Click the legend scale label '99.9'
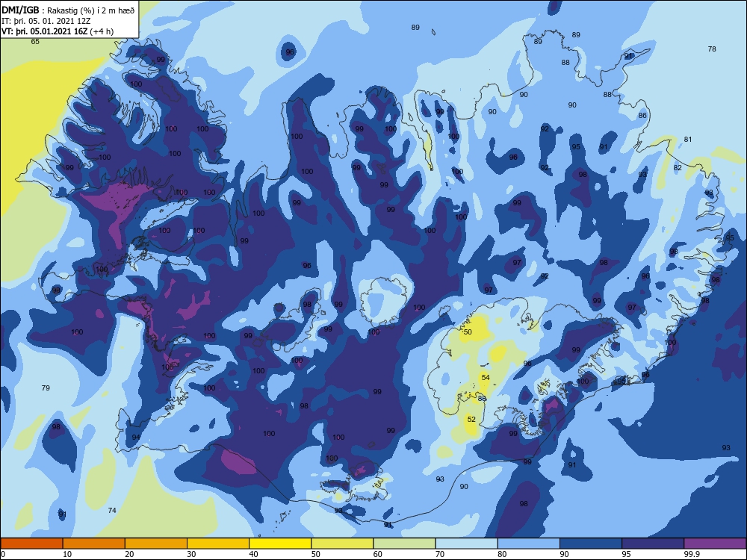This screenshot has width=747, height=560. point(691,554)
